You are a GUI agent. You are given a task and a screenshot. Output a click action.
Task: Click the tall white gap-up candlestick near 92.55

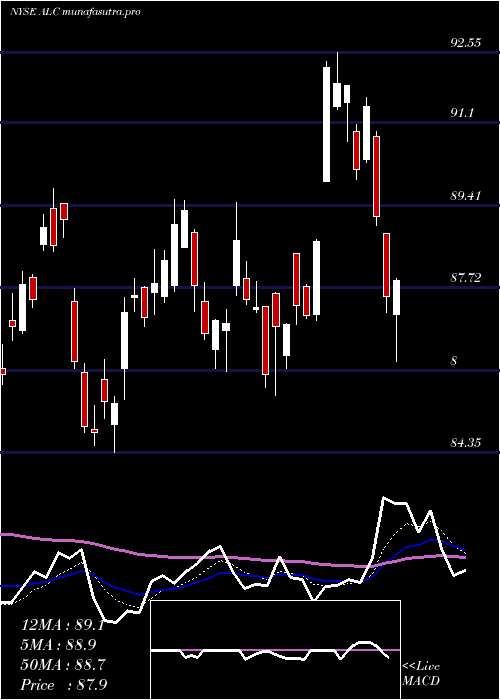point(326,124)
